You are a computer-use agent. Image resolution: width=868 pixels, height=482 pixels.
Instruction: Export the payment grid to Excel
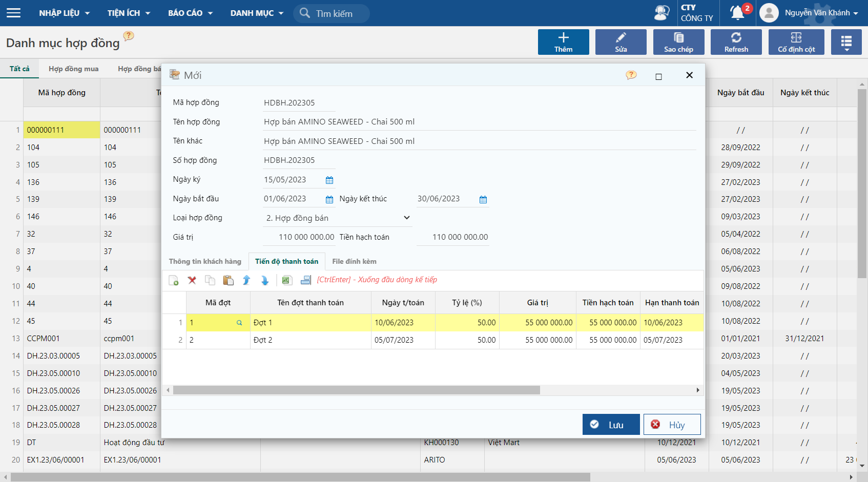[x=287, y=280]
